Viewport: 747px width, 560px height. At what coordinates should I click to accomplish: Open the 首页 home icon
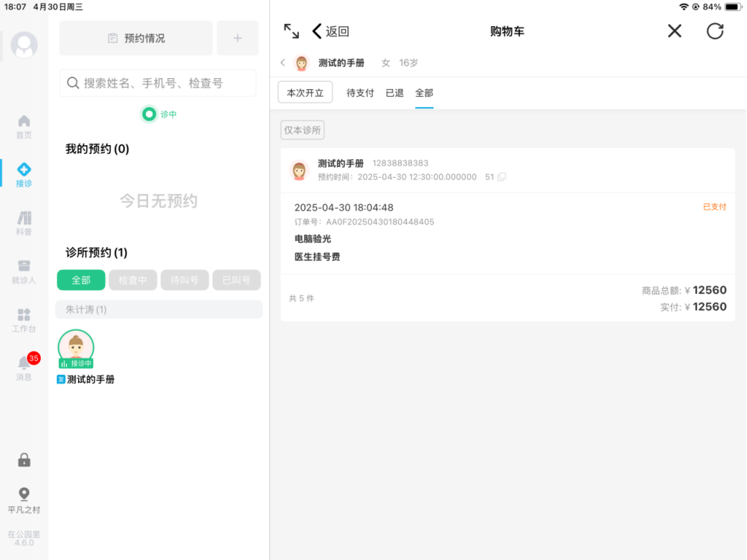coord(24,121)
